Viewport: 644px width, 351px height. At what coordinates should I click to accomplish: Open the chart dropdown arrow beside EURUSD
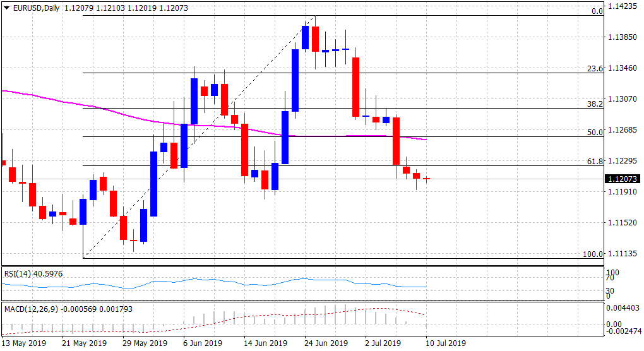coord(6,8)
